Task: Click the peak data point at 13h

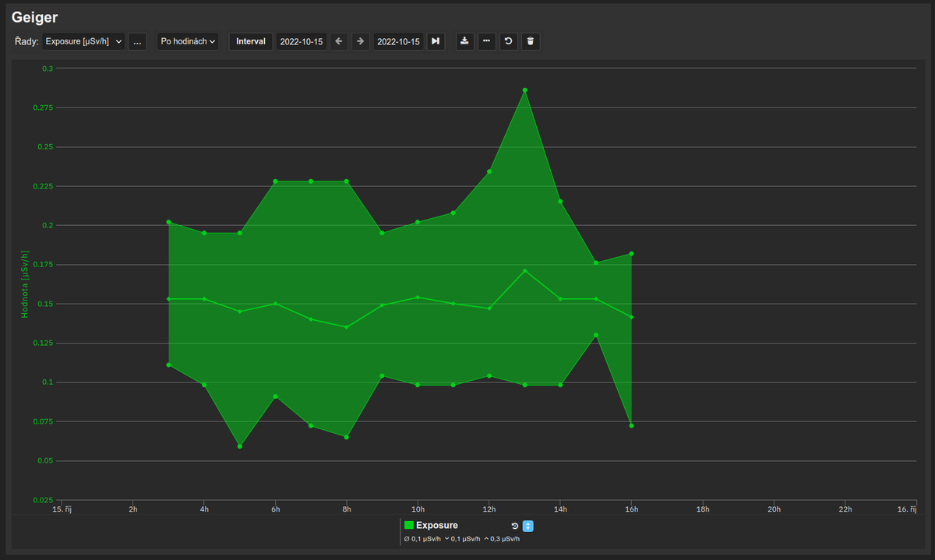Action: [x=524, y=90]
